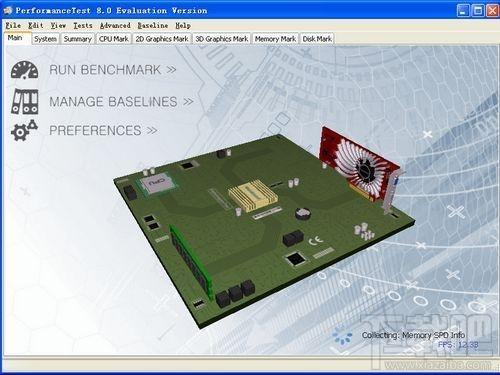This screenshot has height=375, width=500.
Task: Open the Baseline menu
Action: point(153,25)
